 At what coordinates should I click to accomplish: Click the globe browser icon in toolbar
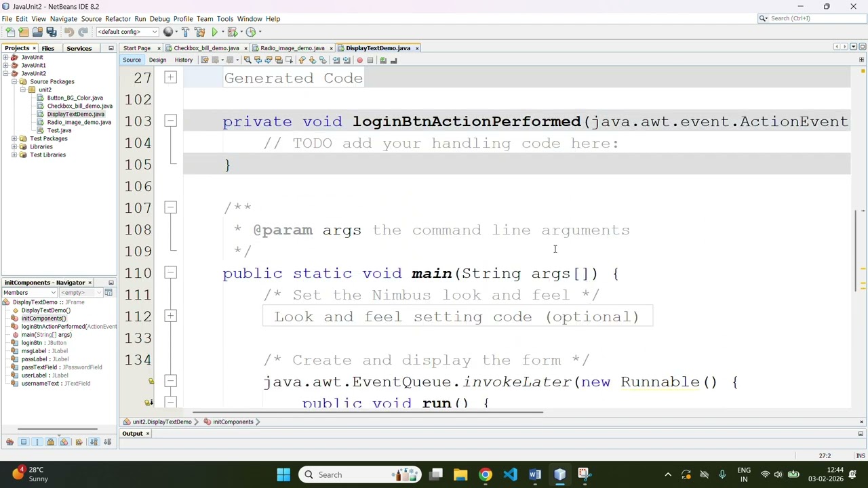pyautogui.click(x=168, y=32)
